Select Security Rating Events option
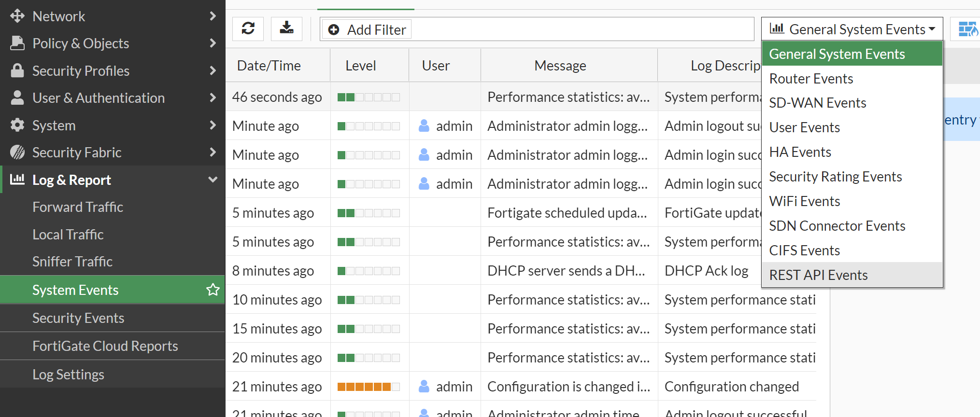 coord(835,177)
